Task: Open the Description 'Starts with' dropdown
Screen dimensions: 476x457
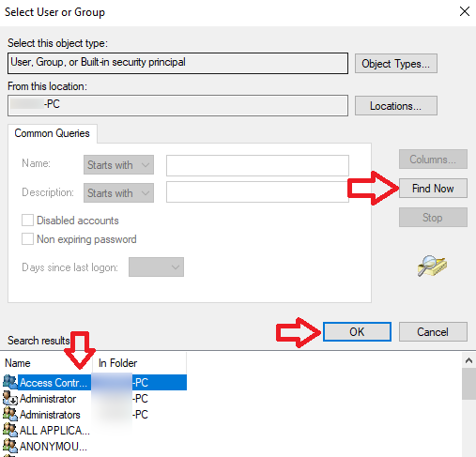Action: tap(118, 193)
